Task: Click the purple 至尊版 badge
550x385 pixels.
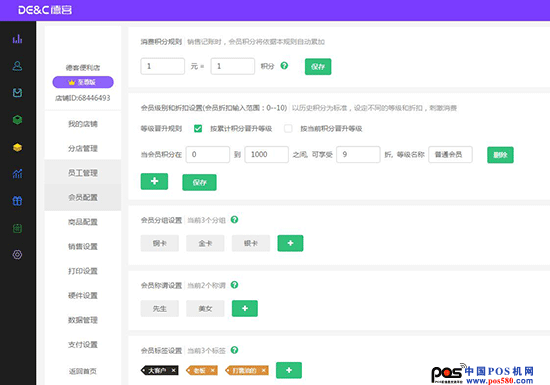Action: click(x=83, y=82)
